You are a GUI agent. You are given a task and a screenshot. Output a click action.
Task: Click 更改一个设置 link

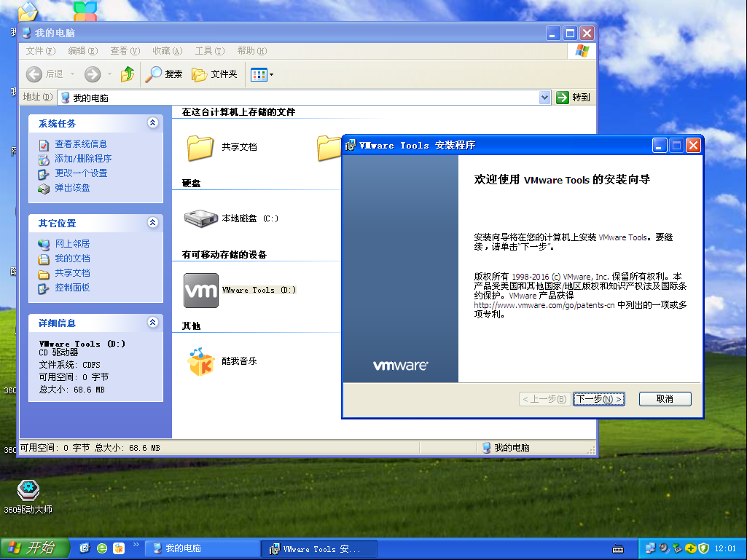click(81, 173)
